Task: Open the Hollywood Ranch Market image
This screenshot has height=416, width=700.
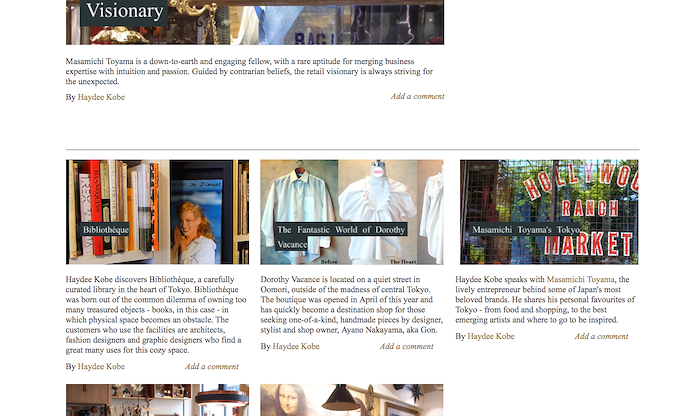Action: 549,212
